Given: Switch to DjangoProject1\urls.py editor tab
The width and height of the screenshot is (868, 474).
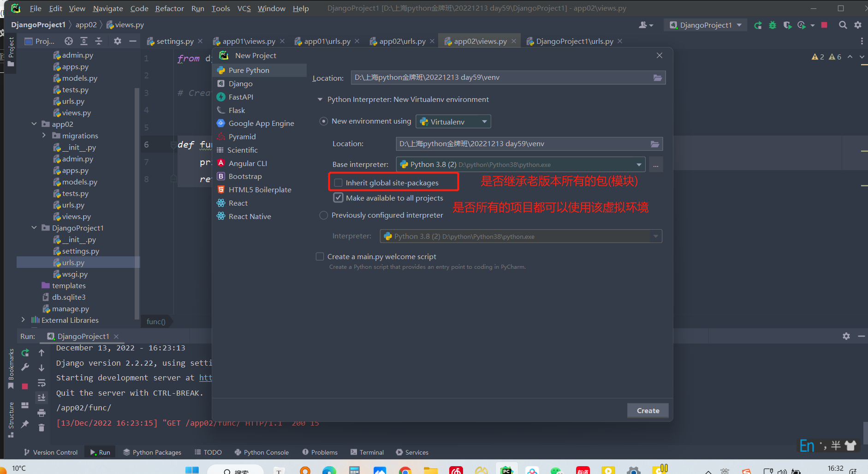Looking at the screenshot, I should click(x=574, y=41).
